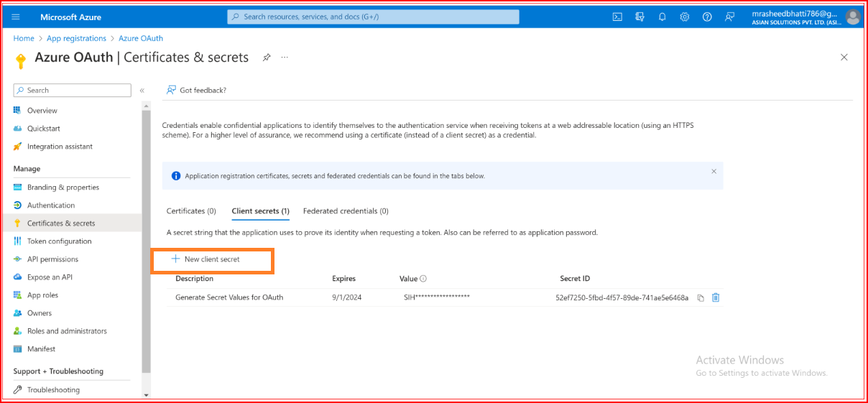Select the 9/1/2024 expiry date cell
Image resolution: width=868 pixels, height=403 pixels.
(x=347, y=297)
